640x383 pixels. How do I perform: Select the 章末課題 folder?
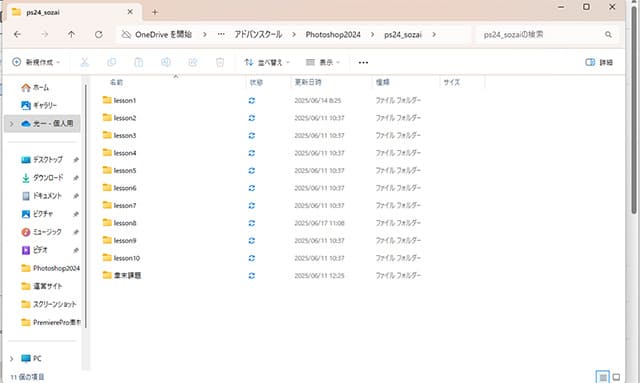click(122, 275)
